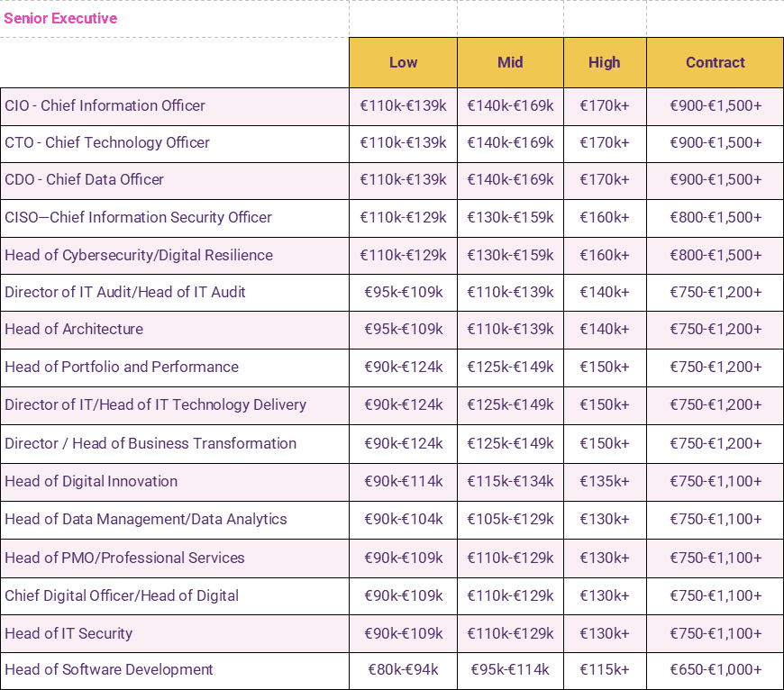Image resolution: width=784 pixels, height=690 pixels.
Task: Select Head of Digital Innovation high salary €135k+
Action: coord(604,481)
